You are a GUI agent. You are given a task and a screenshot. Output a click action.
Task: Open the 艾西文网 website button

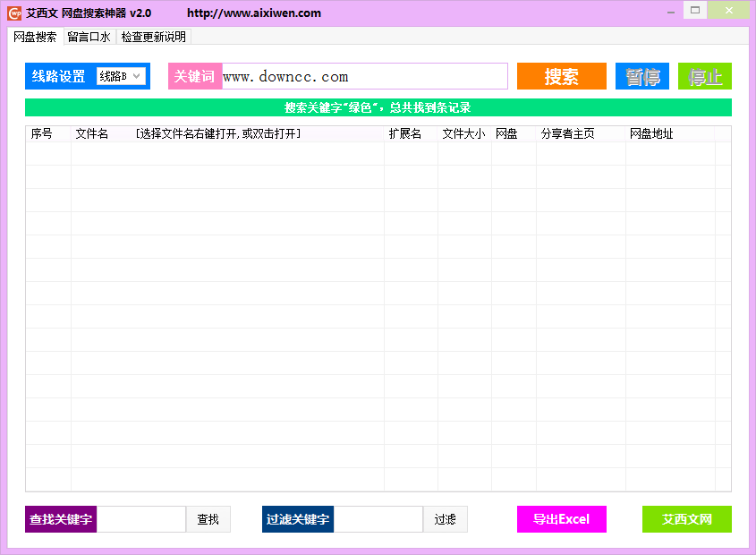tap(686, 519)
